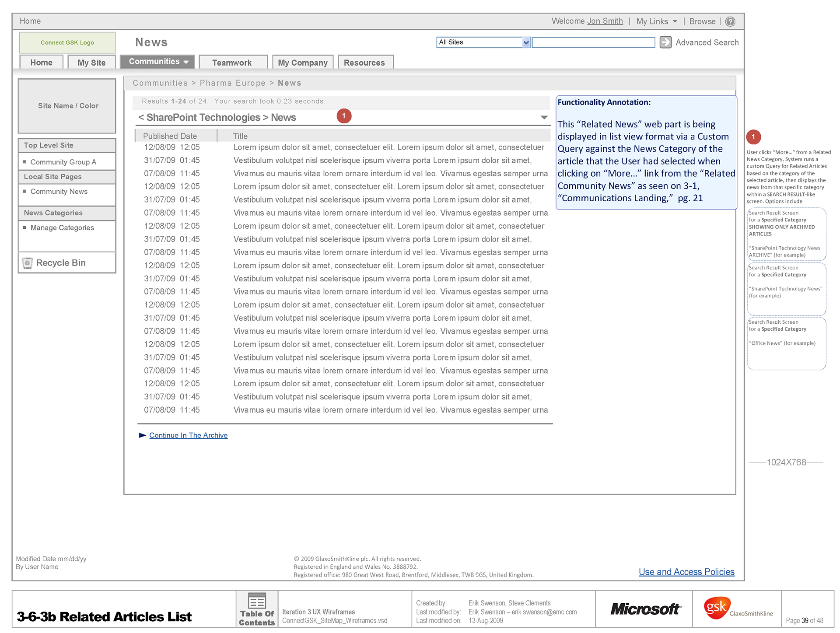Click into the search text field
This screenshot has width=840, height=633.
593,42
